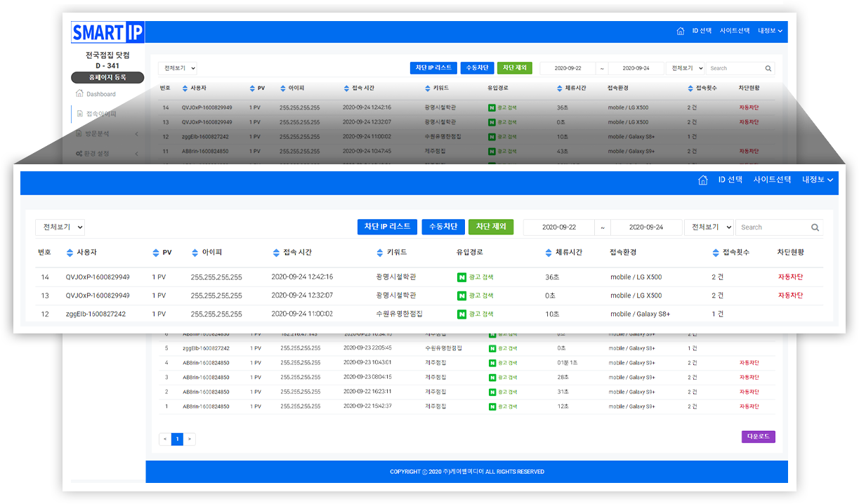Sort by 체류시간 column in enlarged table
The image size is (859, 504).
549,253
